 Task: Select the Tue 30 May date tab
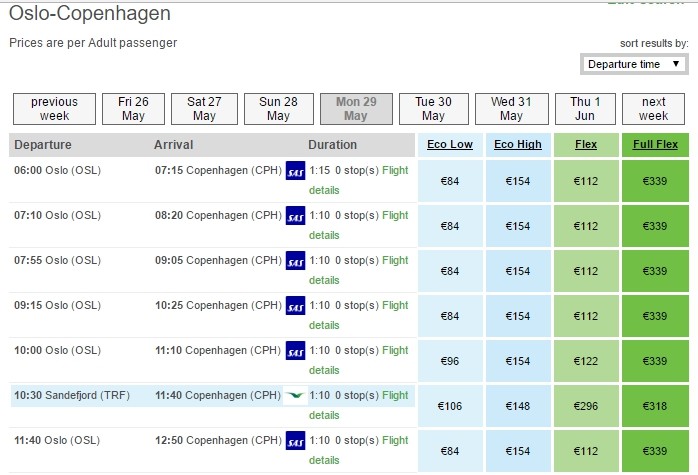coord(433,108)
